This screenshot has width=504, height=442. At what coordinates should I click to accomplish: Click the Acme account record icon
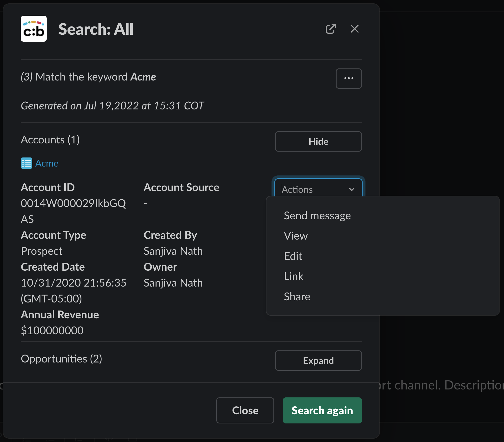[27, 163]
